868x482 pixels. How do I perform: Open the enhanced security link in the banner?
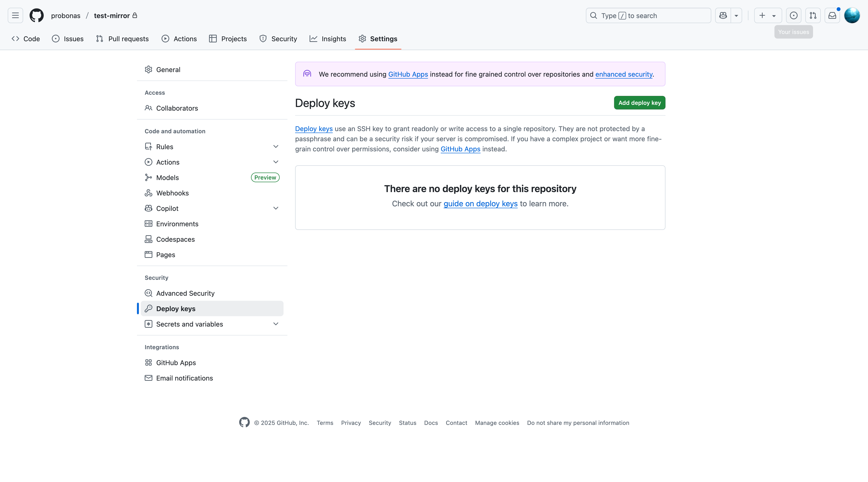pos(623,74)
